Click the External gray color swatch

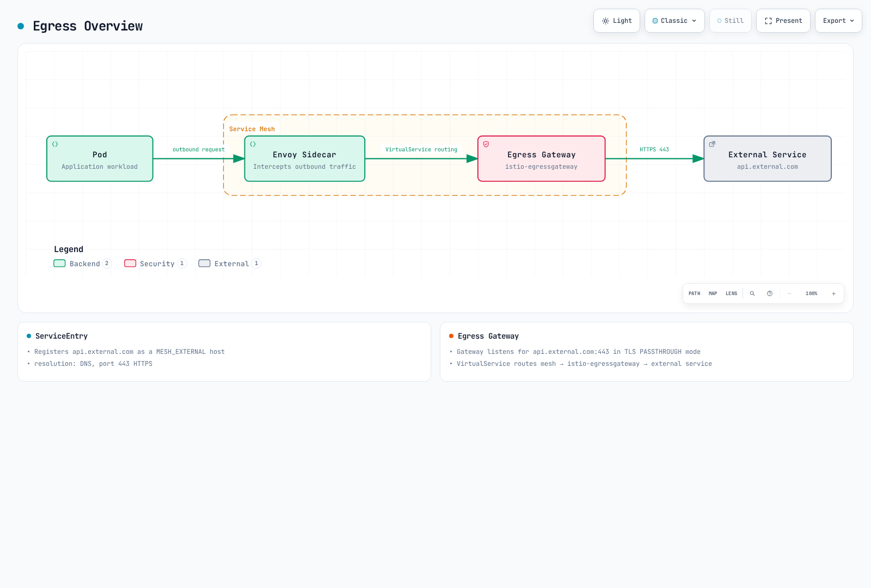204,264
